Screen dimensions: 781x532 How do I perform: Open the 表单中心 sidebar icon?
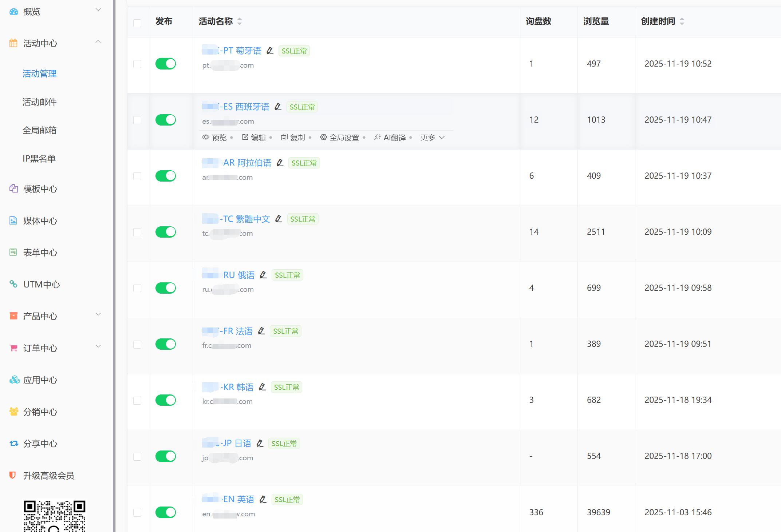13,252
